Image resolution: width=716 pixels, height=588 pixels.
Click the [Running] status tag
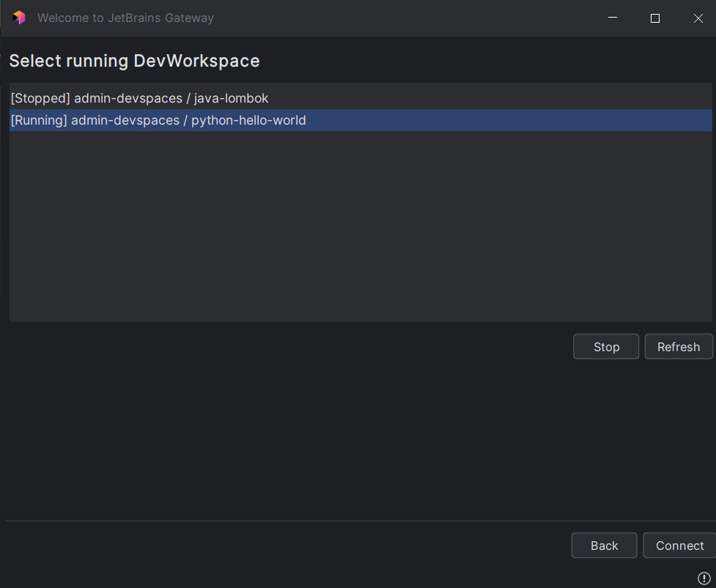point(39,120)
